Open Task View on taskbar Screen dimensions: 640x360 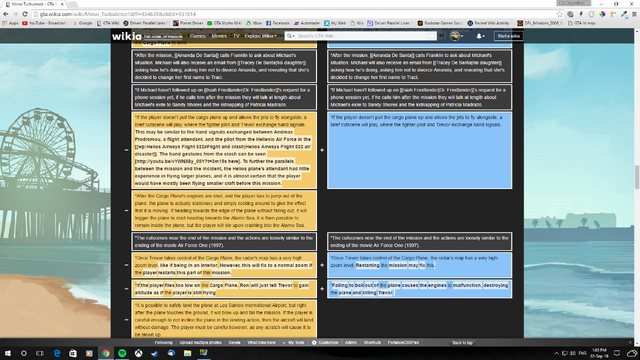[40, 353]
